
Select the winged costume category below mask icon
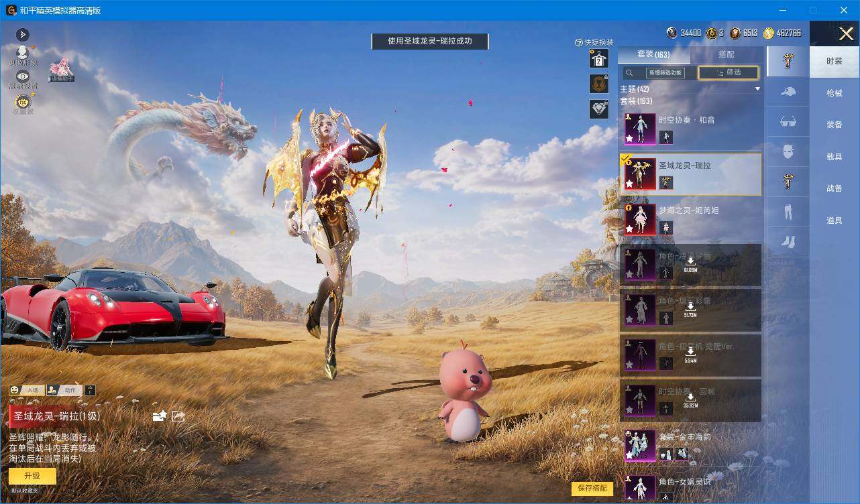click(x=788, y=182)
